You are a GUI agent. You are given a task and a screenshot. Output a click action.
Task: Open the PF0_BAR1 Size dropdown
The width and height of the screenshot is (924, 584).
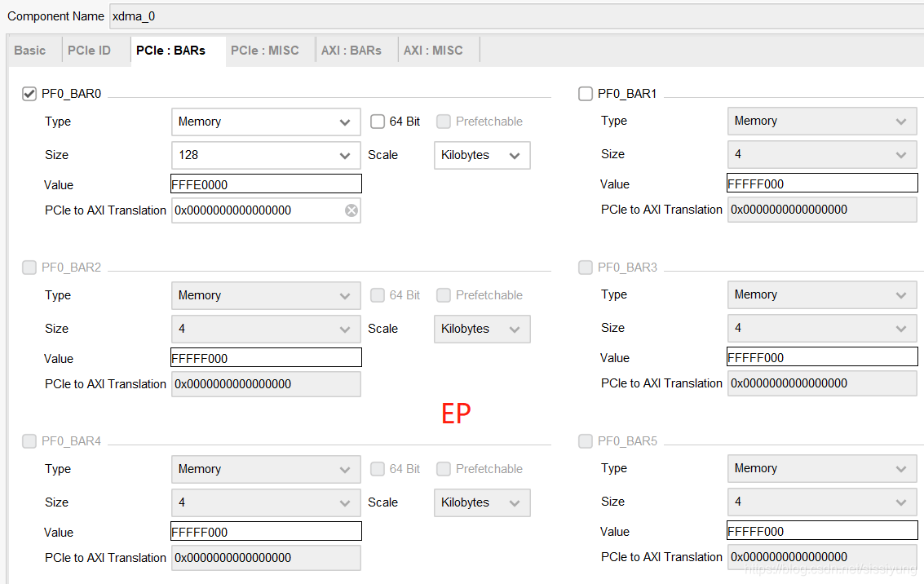(822, 154)
